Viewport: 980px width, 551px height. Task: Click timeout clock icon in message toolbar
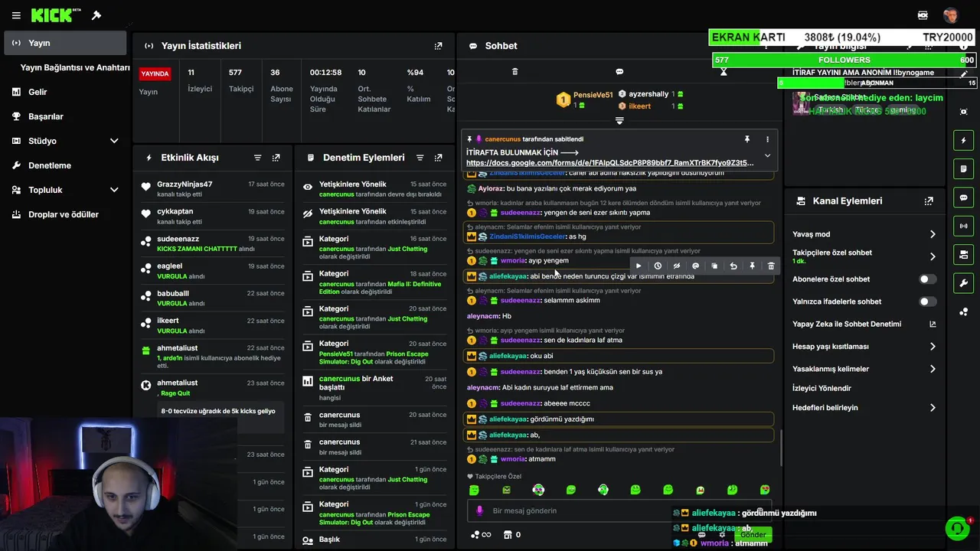[658, 266]
